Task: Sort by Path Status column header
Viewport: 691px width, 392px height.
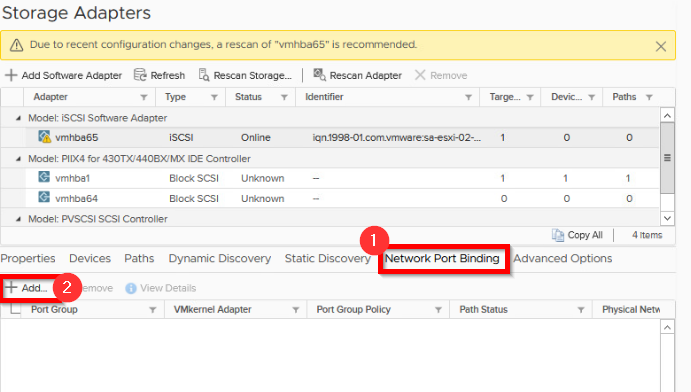Action: coord(483,309)
